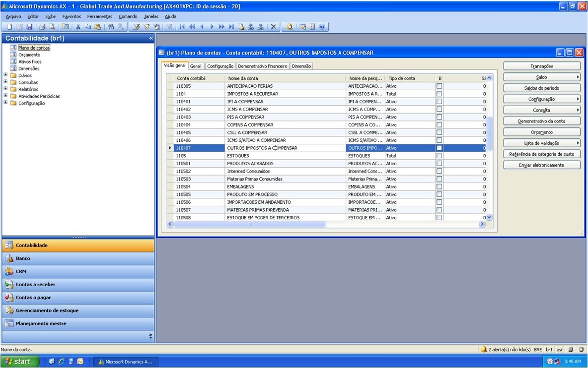Switch to the Geral tab
Image resolution: width=588 pixels, height=368 pixels.
click(x=195, y=66)
